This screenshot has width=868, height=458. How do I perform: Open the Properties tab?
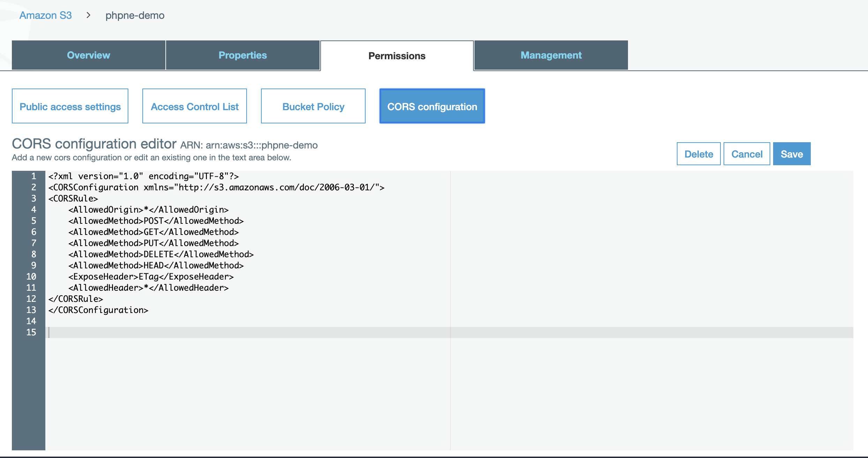(242, 55)
